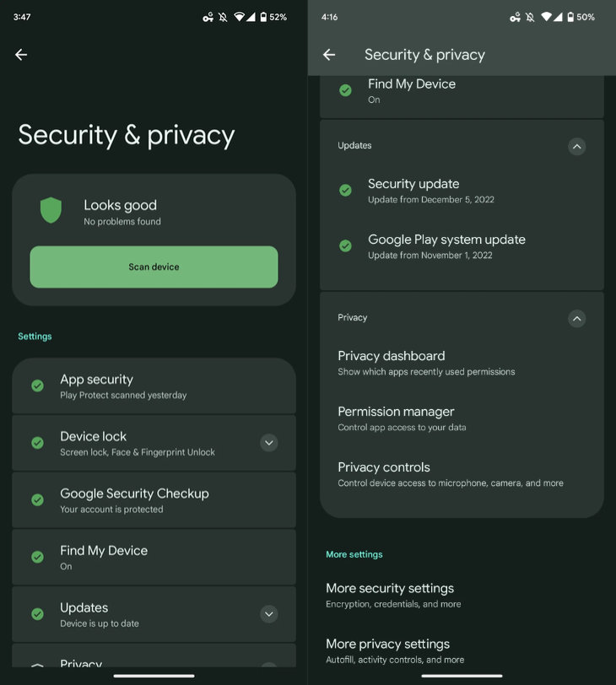The image size is (616, 685).
Task: Tap the VPN key icon in the right status bar
Action: pyautogui.click(x=515, y=17)
